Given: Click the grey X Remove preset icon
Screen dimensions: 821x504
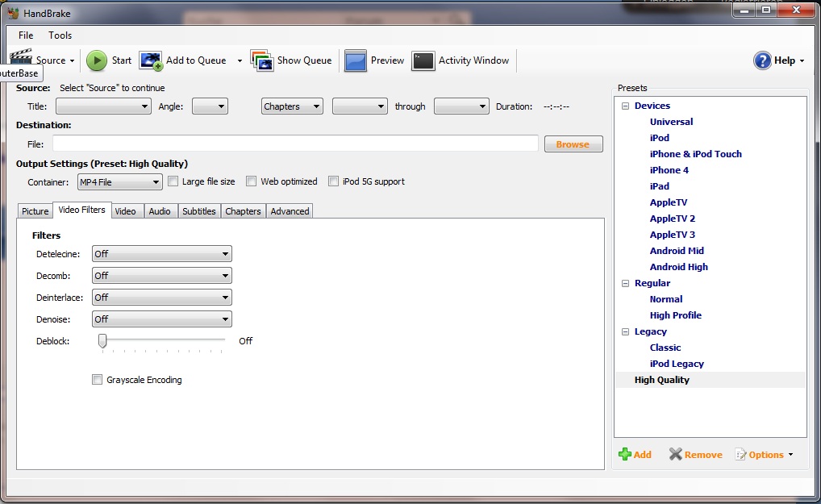Looking at the screenshot, I should [676, 454].
